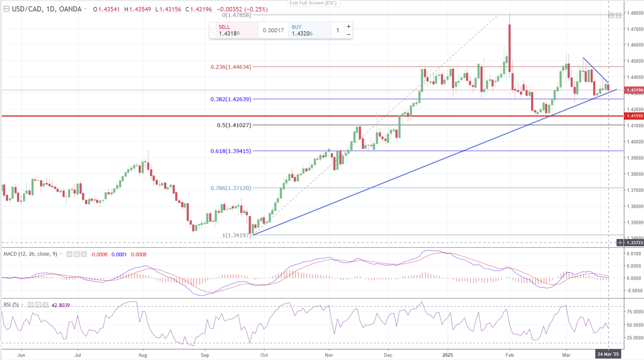The height and width of the screenshot is (360, 644).
Task: Click the maximize pane arrows icon
Action: pyautogui.click(x=618, y=16)
